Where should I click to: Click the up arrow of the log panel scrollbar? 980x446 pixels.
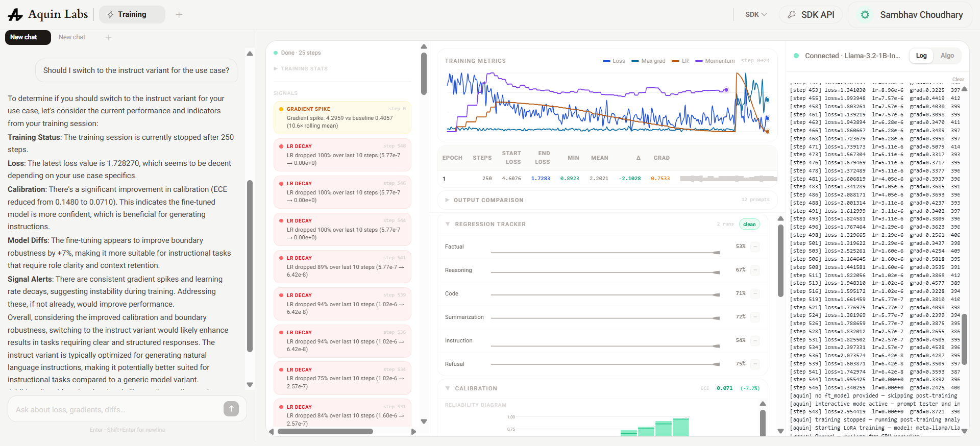[x=964, y=89]
